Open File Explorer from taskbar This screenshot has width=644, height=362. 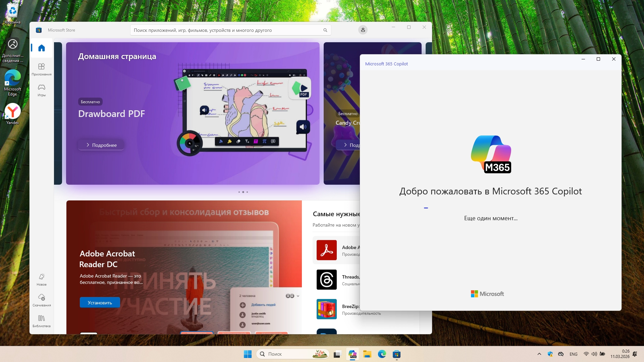pyautogui.click(x=367, y=354)
